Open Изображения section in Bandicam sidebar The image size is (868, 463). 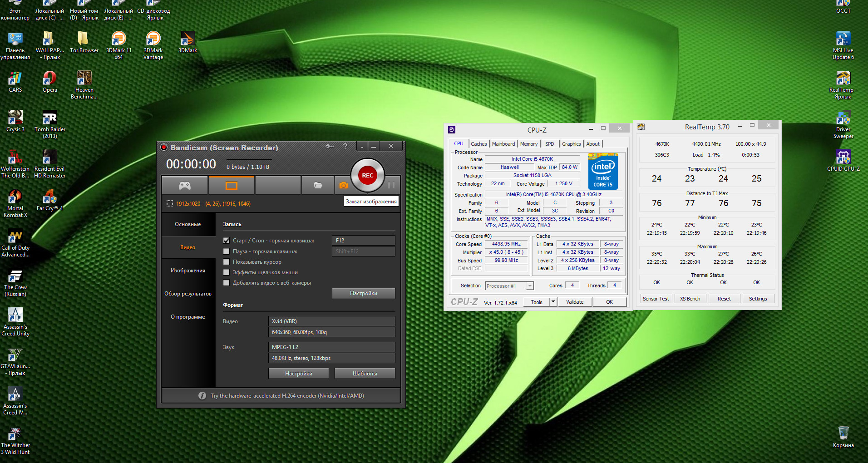coord(188,271)
